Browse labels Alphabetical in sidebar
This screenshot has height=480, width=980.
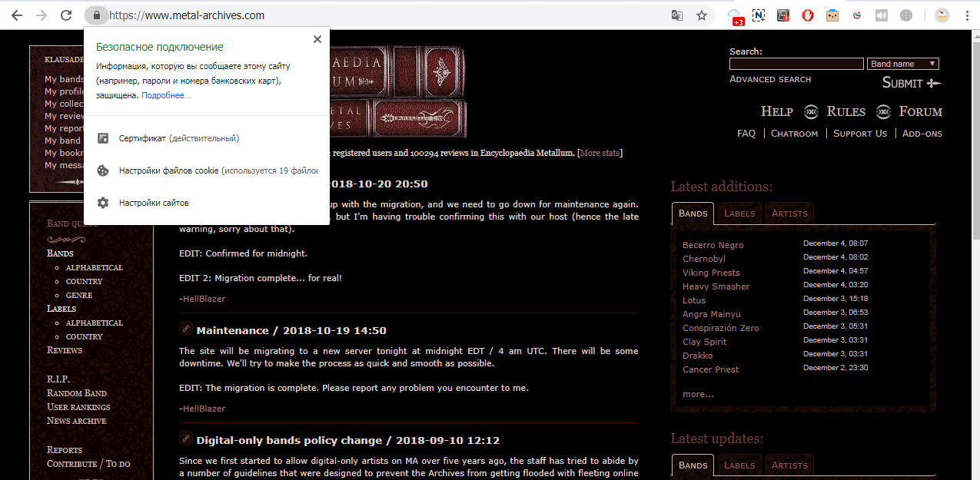coord(94,323)
